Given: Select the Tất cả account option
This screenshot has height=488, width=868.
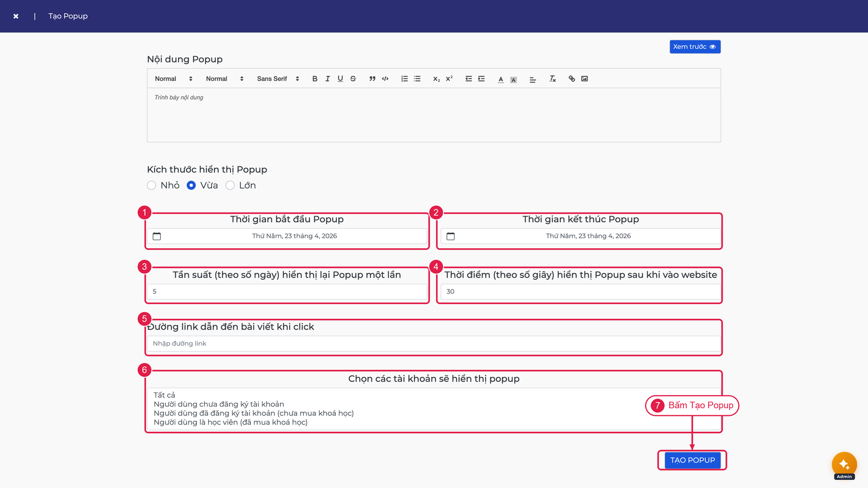Looking at the screenshot, I should point(164,395).
